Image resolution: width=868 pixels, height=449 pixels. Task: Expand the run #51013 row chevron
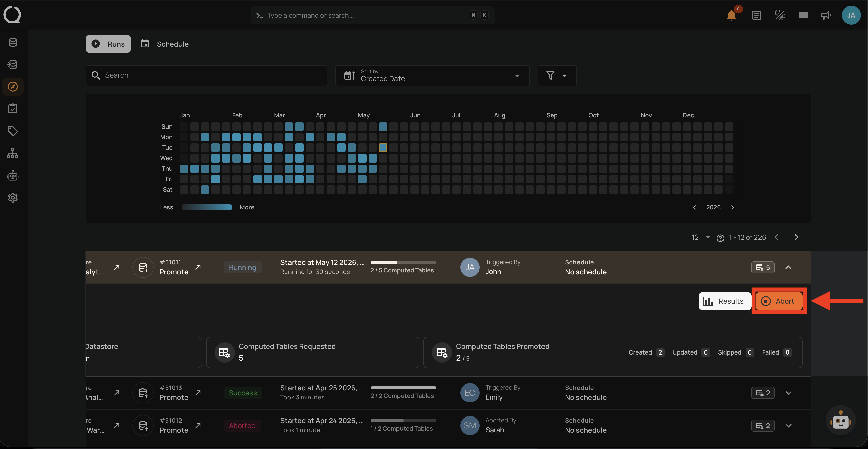point(788,393)
